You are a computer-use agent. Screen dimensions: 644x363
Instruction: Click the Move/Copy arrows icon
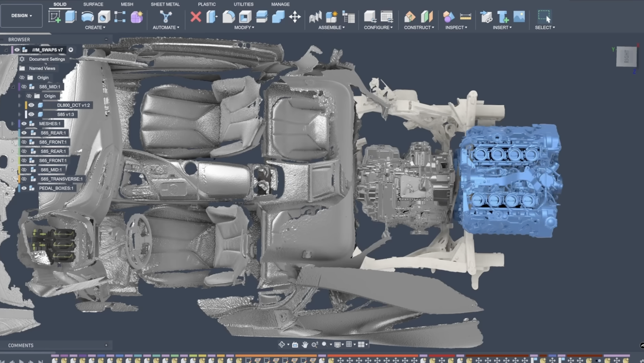click(x=295, y=16)
